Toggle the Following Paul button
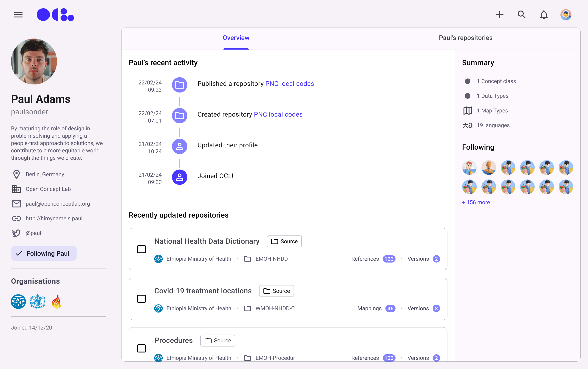This screenshot has height=369, width=588. pyautogui.click(x=44, y=253)
